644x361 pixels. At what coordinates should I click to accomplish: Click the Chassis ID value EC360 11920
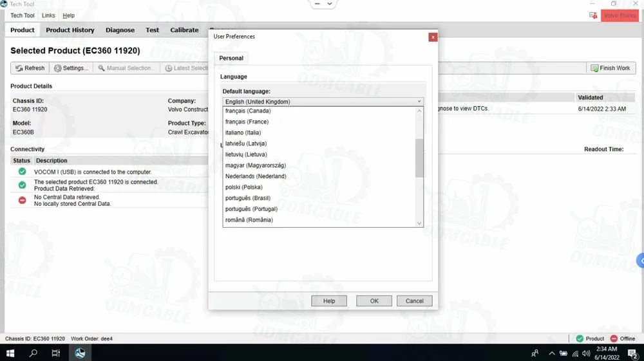(x=30, y=109)
